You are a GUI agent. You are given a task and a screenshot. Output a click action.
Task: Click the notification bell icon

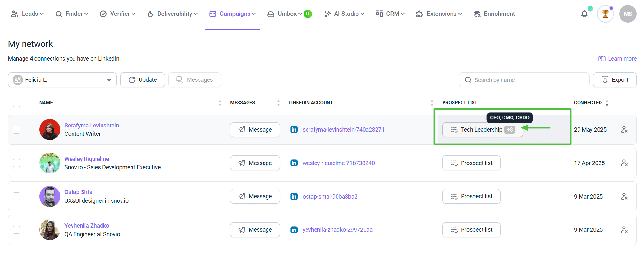click(x=584, y=14)
